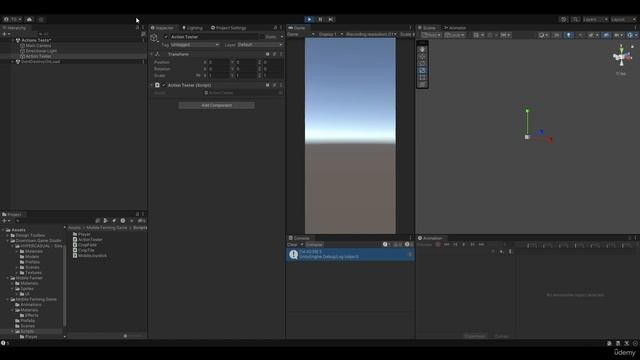Open the Display 1 dropdown in the Game view
This screenshot has height=360, width=640.
pos(331,34)
